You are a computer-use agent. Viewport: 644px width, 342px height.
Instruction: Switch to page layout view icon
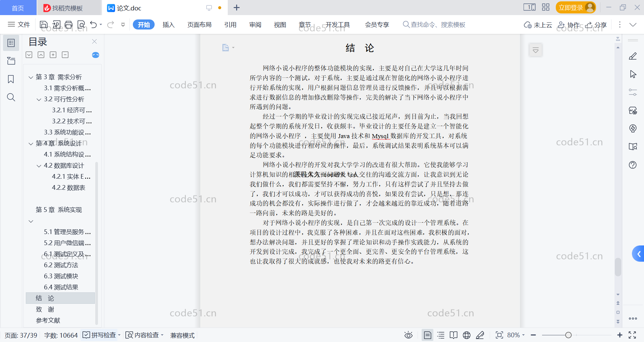pos(428,335)
